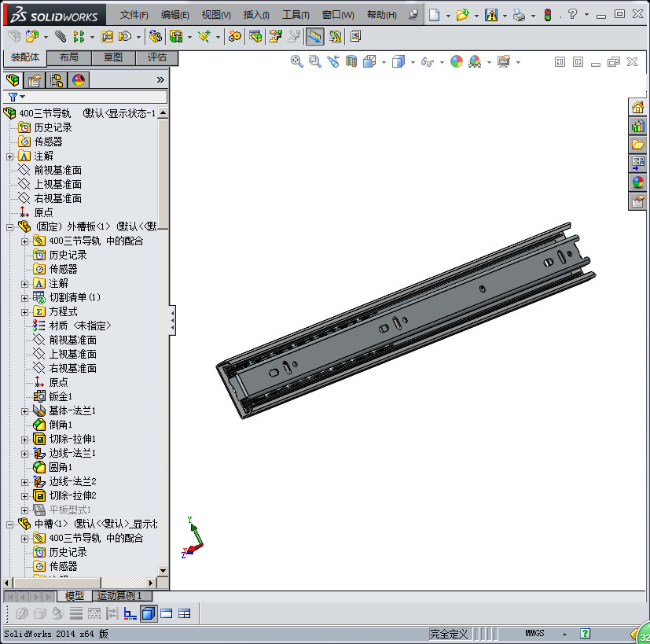The image size is (650, 644).
Task: Open the 窗口(W) menu
Action: click(338, 15)
